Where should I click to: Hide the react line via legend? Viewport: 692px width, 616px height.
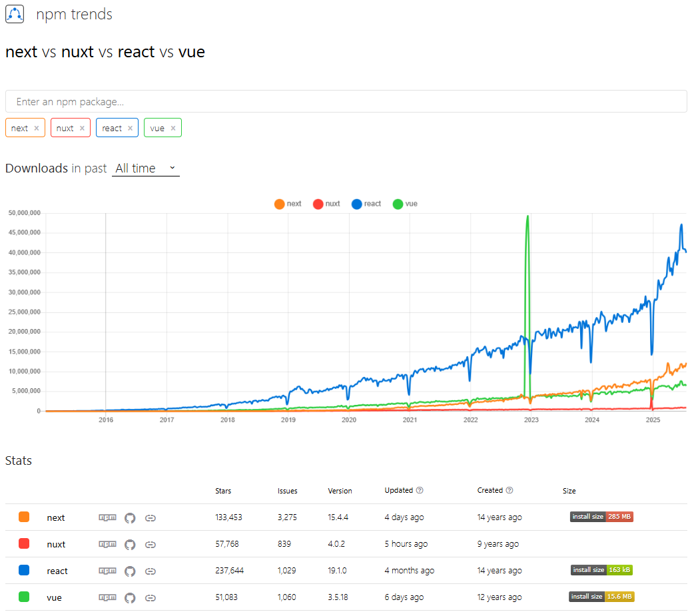[x=366, y=204]
